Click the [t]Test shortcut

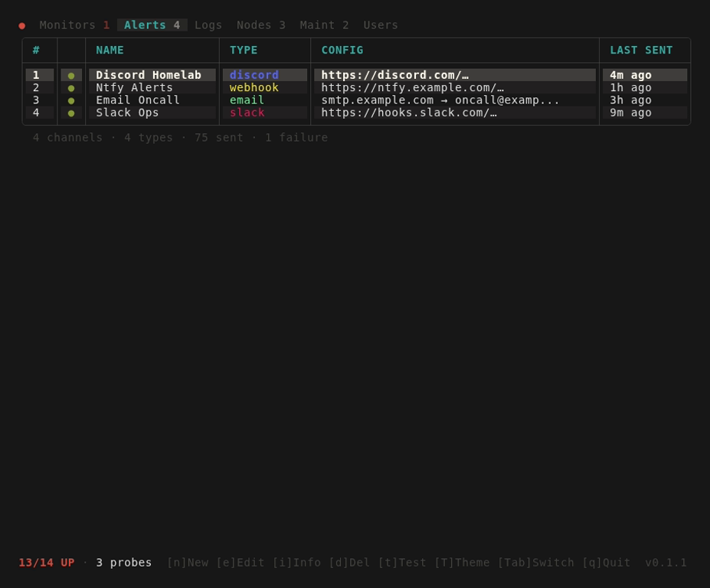tap(402, 563)
